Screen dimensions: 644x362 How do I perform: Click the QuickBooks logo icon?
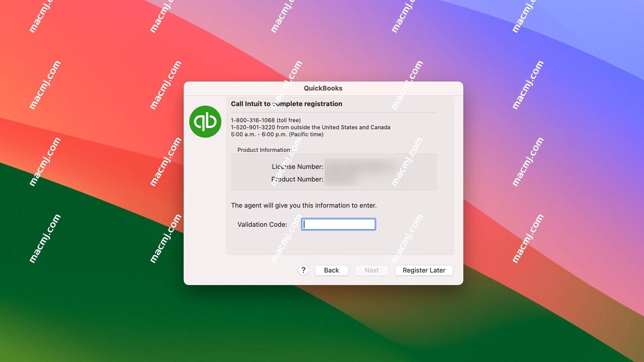tap(205, 121)
